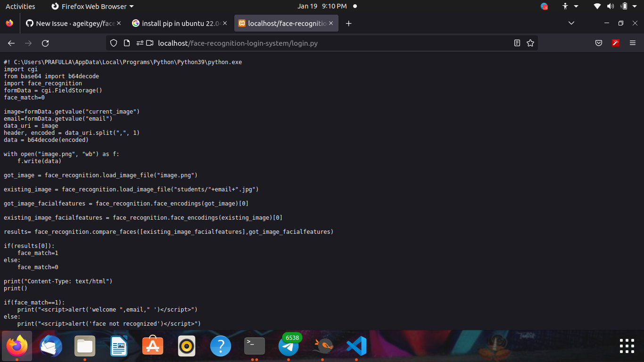Toggle mute using the volume indicator
Image resolution: width=644 pixels, height=362 pixels.
[x=610, y=6]
